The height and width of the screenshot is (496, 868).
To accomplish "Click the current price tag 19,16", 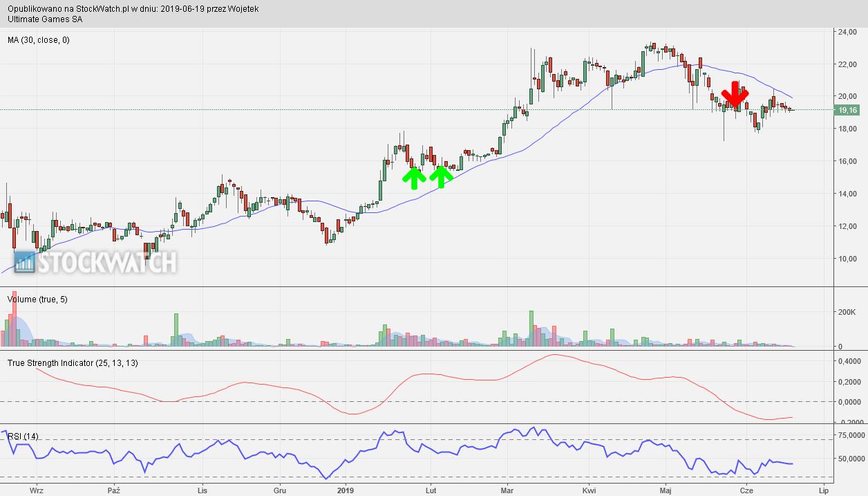I will pos(847,110).
